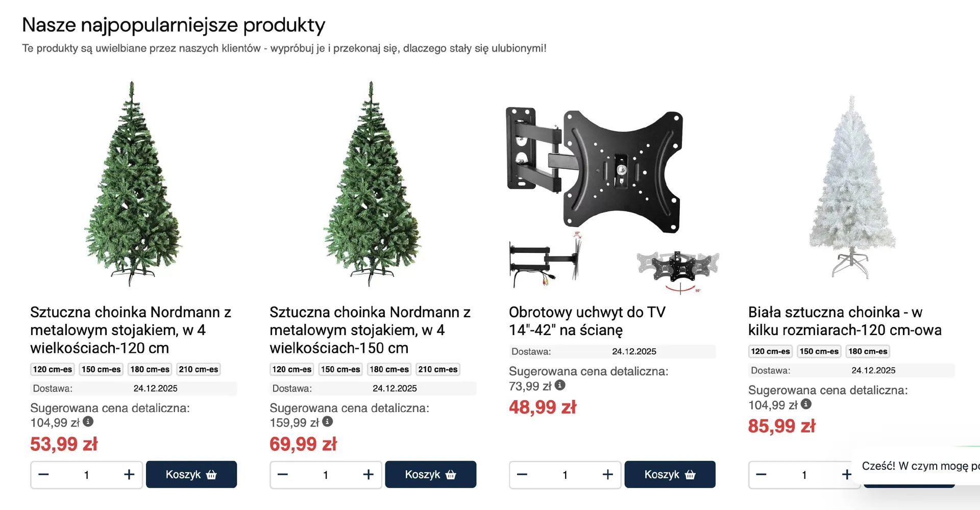Image resolution: width=980 pixels, height=510 pixels.
Task: Add TV wall mount to Koszyk
Action: (x=670, y=475)
